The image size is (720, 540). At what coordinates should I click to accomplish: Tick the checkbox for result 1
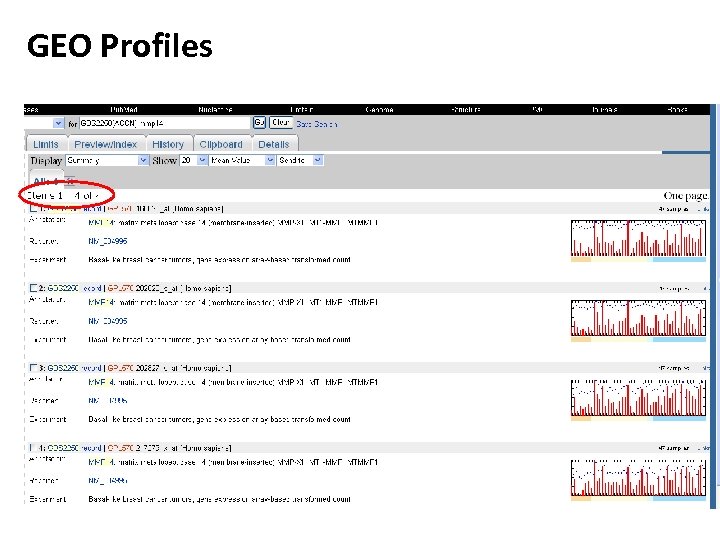(x=33, y=208)
